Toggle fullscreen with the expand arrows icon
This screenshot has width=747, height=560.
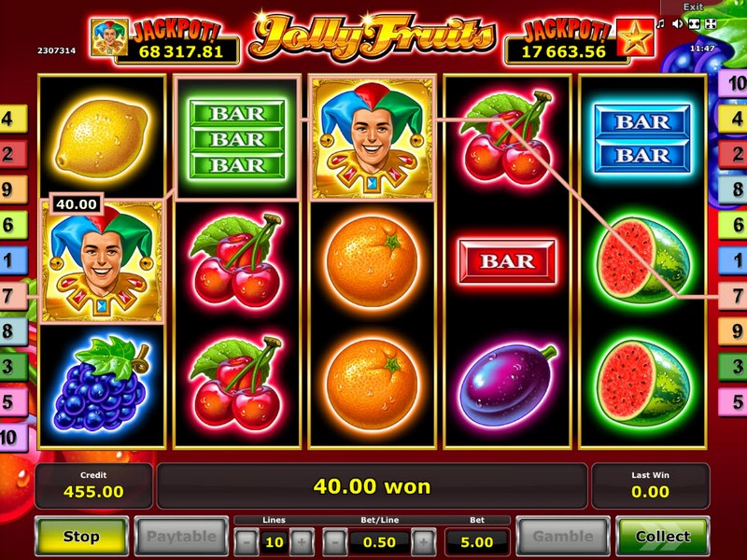711,24
